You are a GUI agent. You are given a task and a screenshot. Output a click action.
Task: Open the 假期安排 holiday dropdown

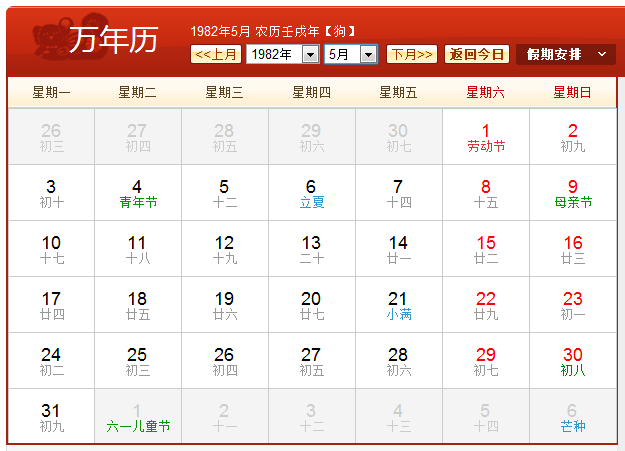coord(566,54)
